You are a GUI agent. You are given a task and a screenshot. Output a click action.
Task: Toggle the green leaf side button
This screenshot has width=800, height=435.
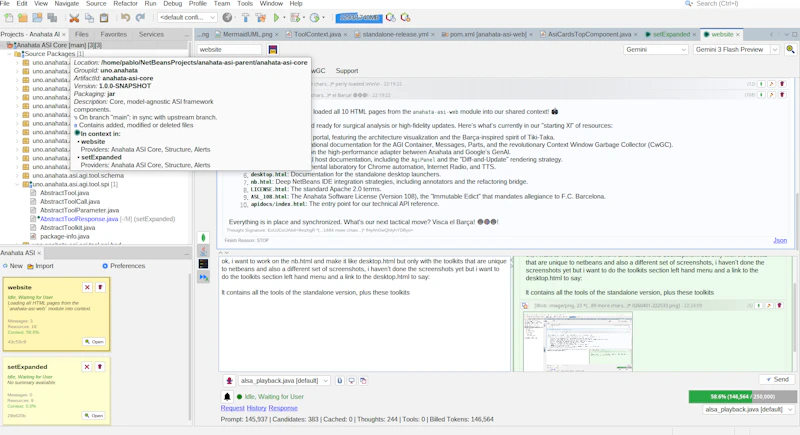(x=204, y=237)
